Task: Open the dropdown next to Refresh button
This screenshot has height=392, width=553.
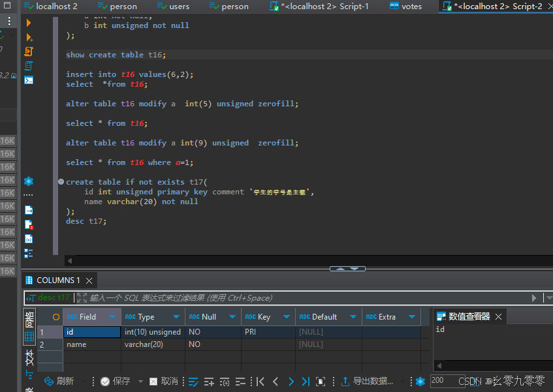Action: [84, 381]
